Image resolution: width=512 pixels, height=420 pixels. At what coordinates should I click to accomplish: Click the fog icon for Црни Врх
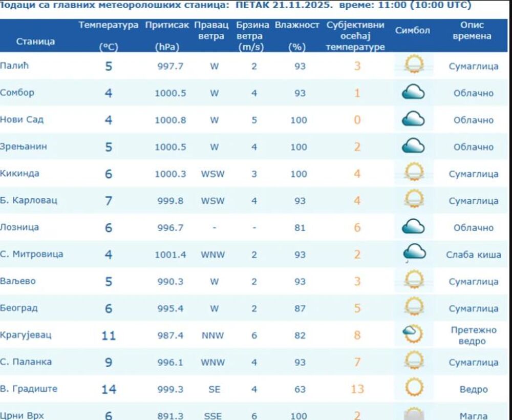(414, 414)
